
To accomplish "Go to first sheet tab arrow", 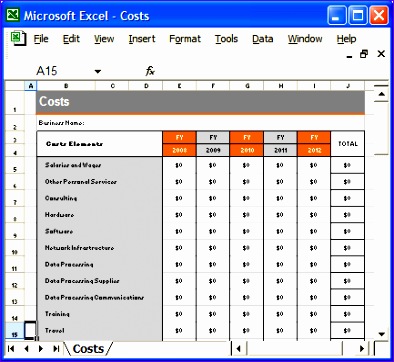I will click(x=11, y=349).
